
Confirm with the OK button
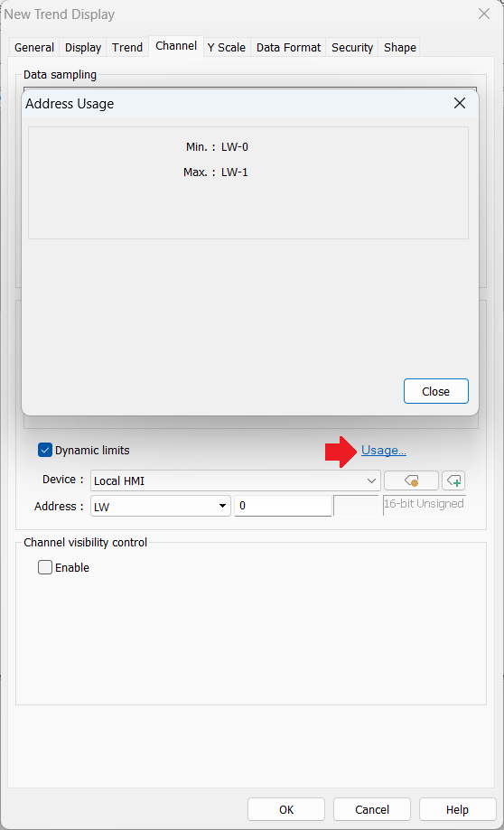pos(286,809)
